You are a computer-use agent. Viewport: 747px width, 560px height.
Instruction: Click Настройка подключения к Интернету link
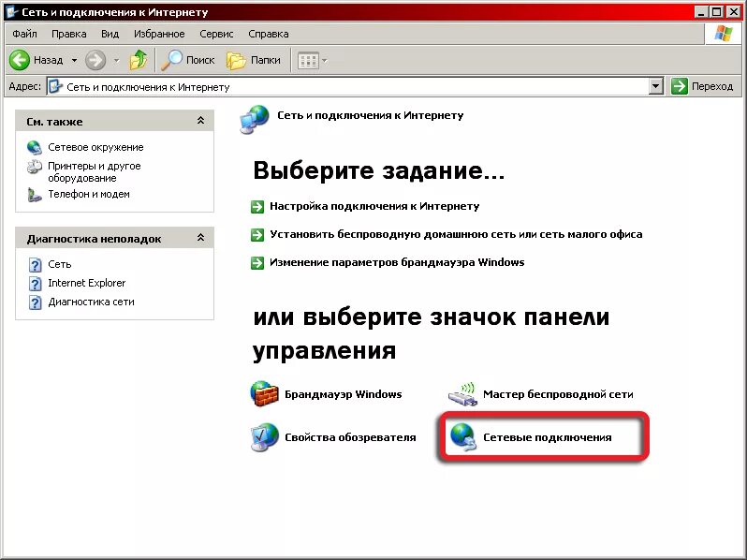[x=374, y=206]
